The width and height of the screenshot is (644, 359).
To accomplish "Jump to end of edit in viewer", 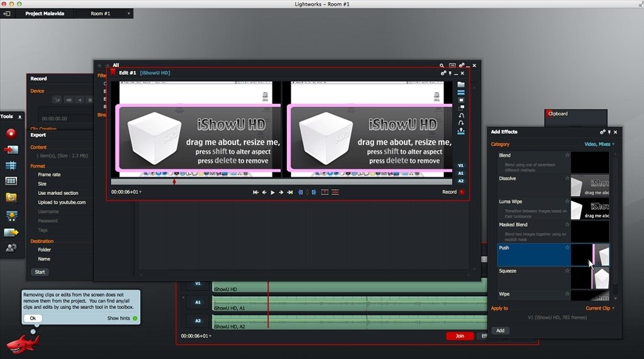I will (x=290, y=192).
